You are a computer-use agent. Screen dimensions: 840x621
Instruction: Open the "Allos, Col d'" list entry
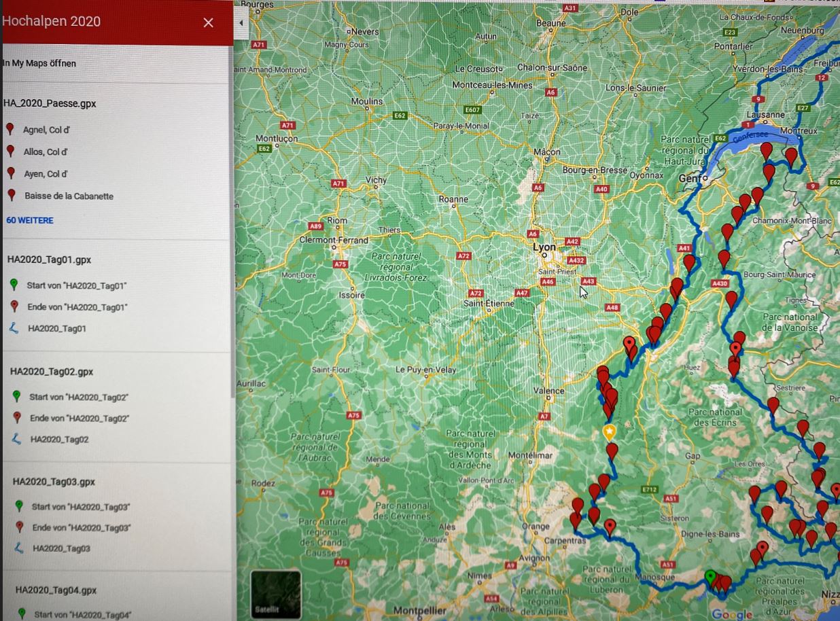46,152
